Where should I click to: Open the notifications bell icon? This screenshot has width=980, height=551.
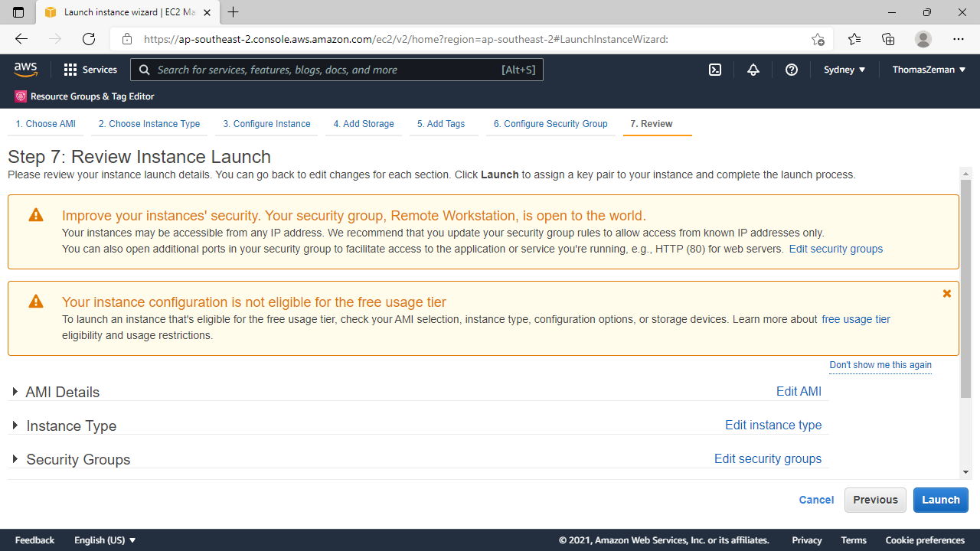click(x=753, y=70)
